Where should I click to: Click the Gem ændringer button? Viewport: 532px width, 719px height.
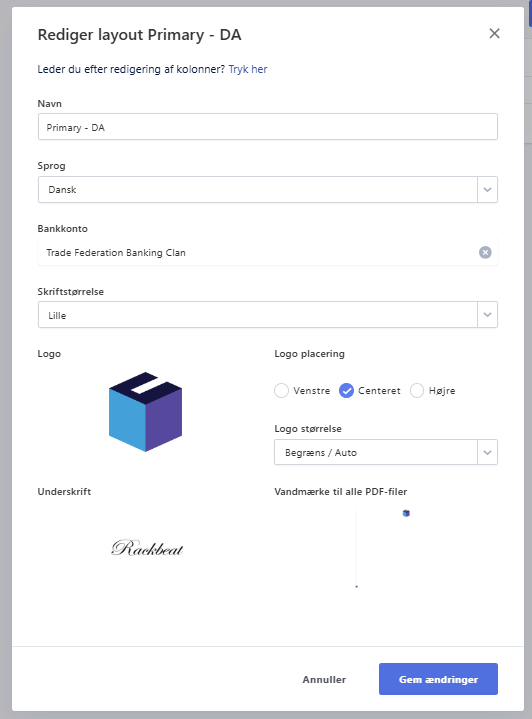(438, 679)
